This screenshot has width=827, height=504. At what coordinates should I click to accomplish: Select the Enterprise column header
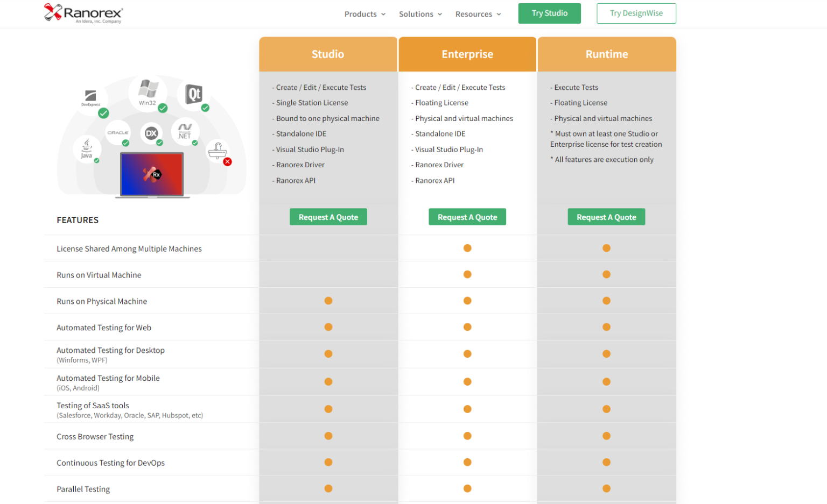point(467,54)
